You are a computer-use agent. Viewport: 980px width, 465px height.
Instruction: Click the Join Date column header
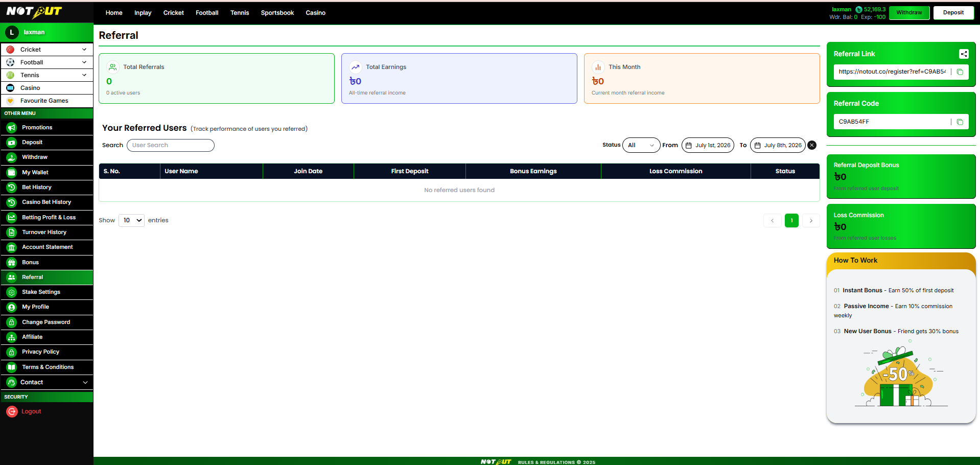pos(308,171)
